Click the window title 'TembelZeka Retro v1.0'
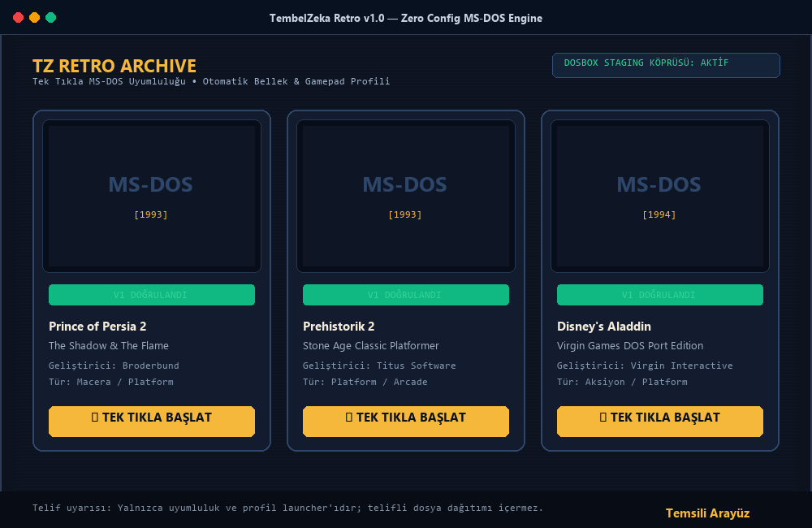812x528 pixels. click(x=405, y=18)
